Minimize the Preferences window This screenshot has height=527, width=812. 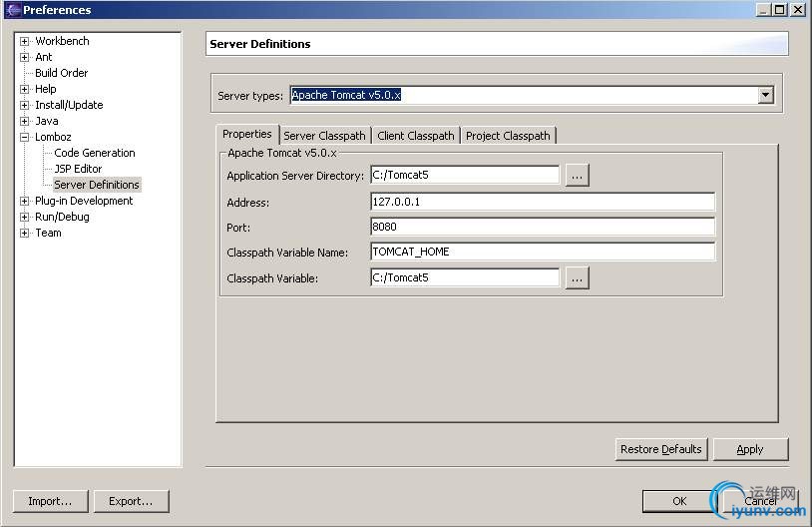coord(763,9)
